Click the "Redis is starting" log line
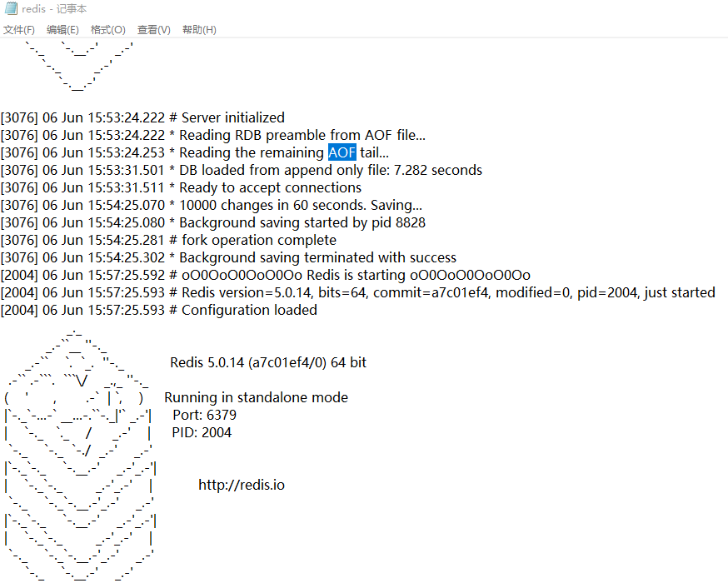This screenshot has width=728, height=583. tap(266, 275)
